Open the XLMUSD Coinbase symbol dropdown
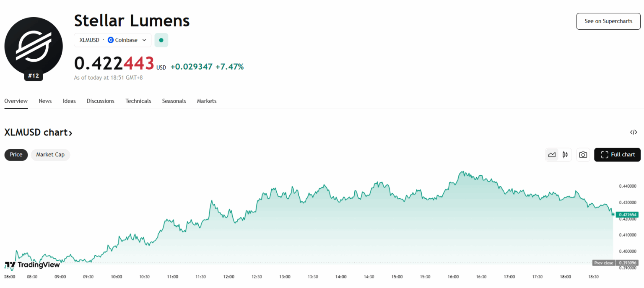644x288 pixels. [112, 40]
